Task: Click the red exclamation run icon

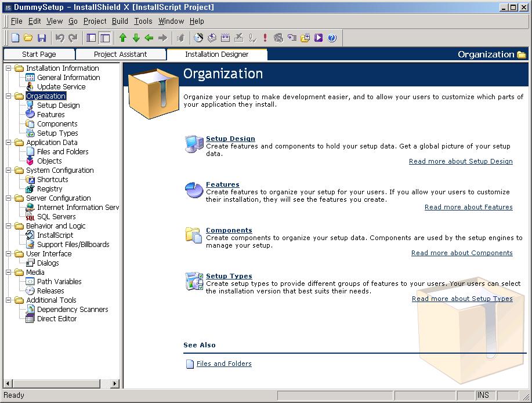Action: coord(265,38)
